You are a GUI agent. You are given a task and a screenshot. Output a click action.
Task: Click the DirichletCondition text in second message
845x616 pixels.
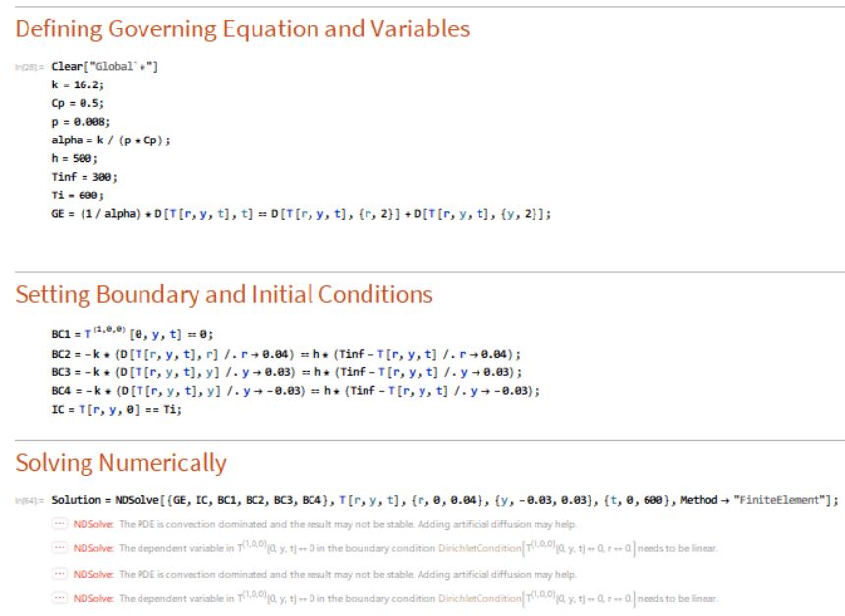[479, 548]
